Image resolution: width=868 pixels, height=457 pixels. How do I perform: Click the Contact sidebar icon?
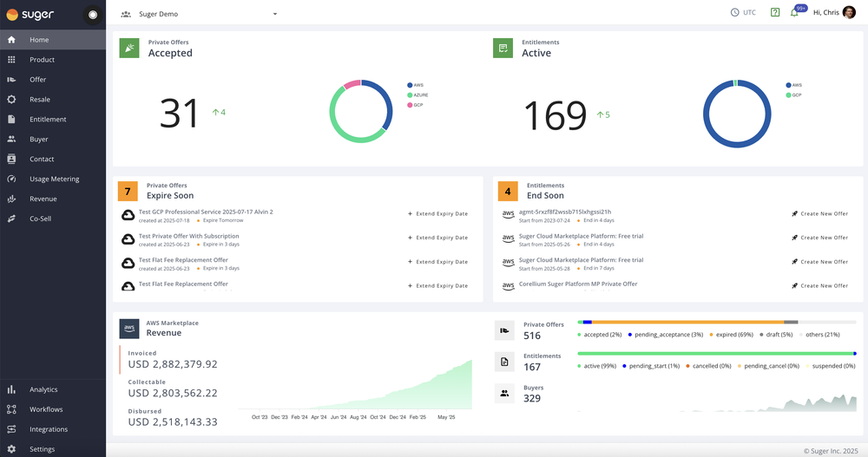pyautogui.click(x=11, y=159)
